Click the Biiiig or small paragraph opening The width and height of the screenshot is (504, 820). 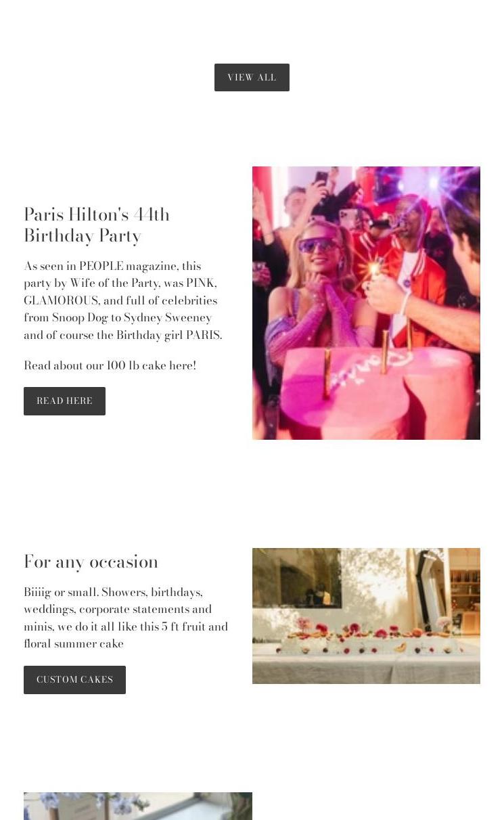61,592
